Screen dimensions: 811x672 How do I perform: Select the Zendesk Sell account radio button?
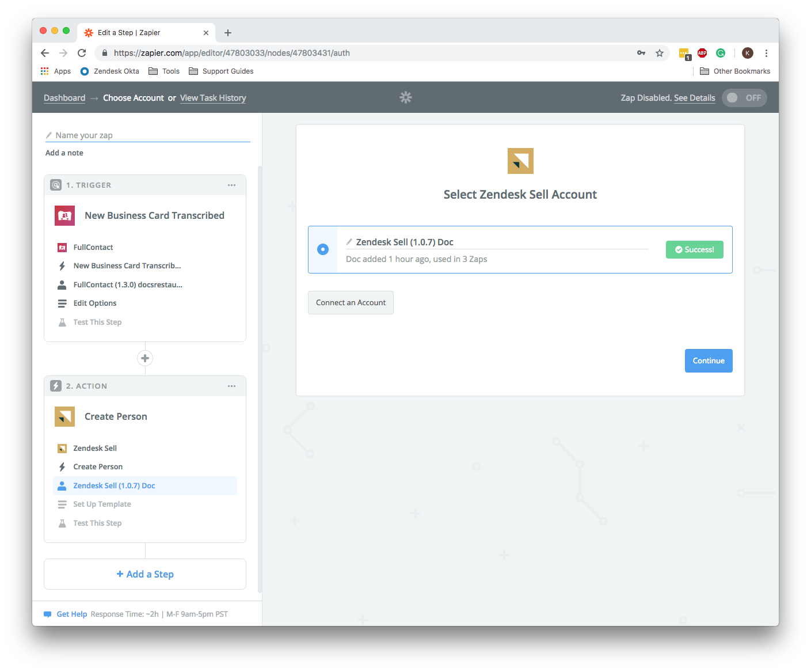[323, 249]
